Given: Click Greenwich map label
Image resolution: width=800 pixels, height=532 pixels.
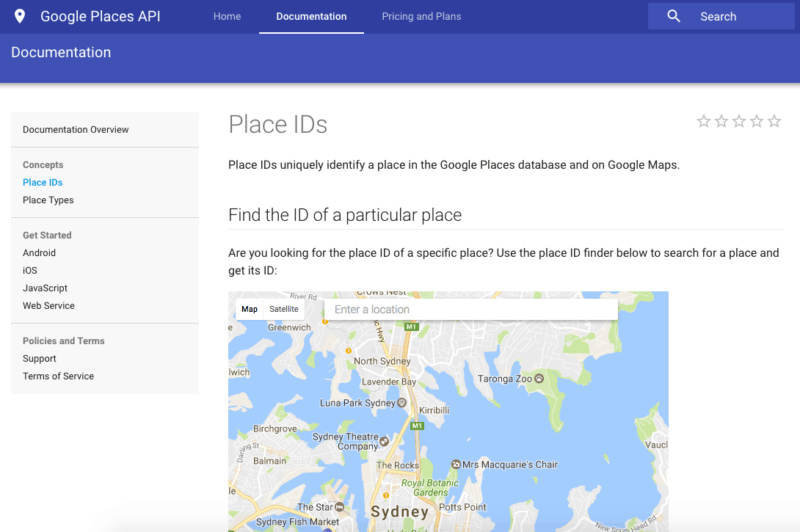Looking at the screenshot, I should 289,327.
